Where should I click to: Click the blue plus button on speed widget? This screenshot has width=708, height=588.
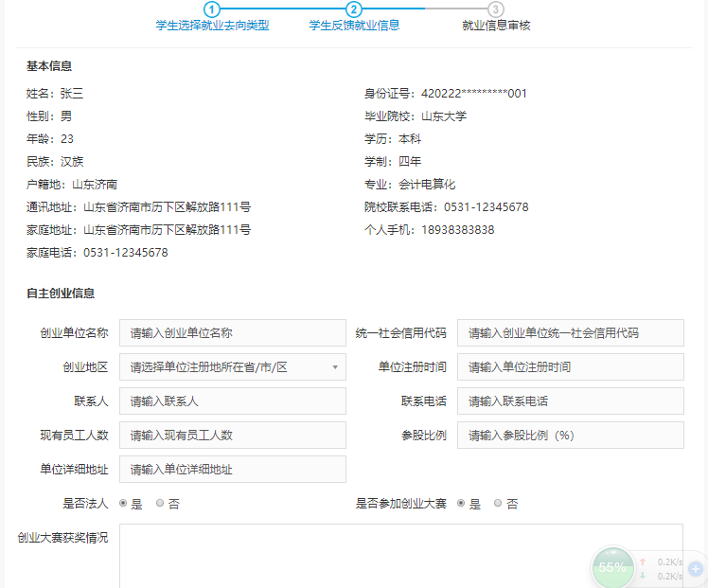pos(696,569)
